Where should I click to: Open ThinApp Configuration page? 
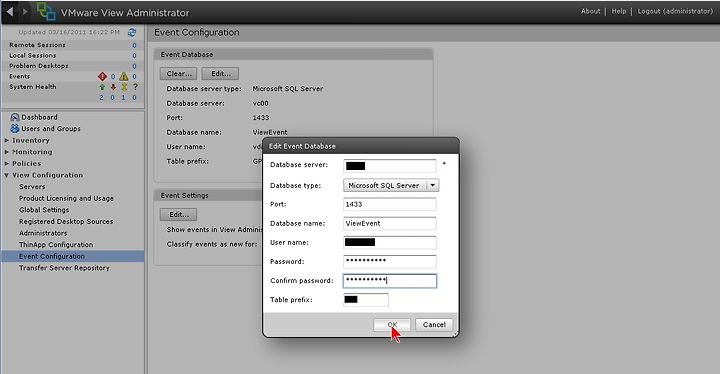(56, 244)
